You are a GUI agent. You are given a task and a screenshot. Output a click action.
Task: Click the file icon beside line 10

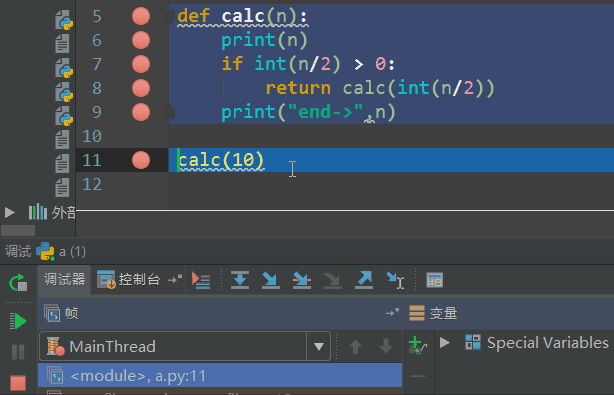tap(62, 139)
